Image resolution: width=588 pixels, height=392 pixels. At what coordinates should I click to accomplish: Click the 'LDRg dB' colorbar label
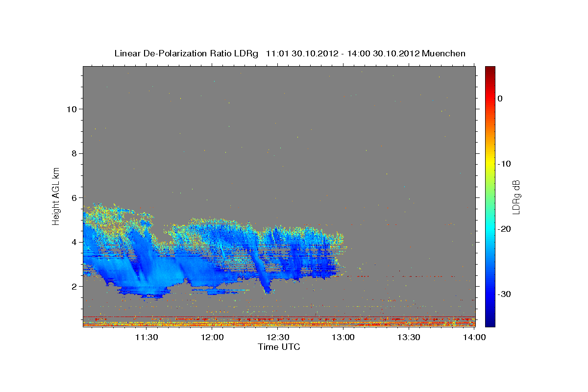[516, 197]
